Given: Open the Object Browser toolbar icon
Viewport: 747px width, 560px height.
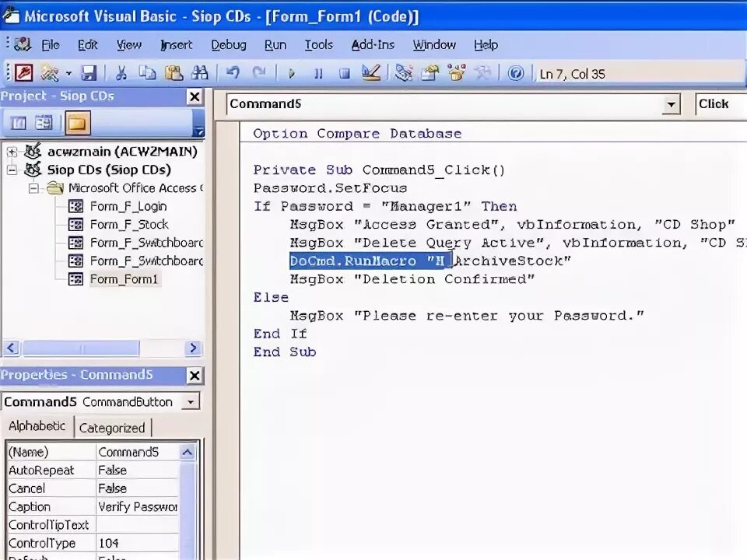Looking at the screenshot, I should [x=457, y=73].
